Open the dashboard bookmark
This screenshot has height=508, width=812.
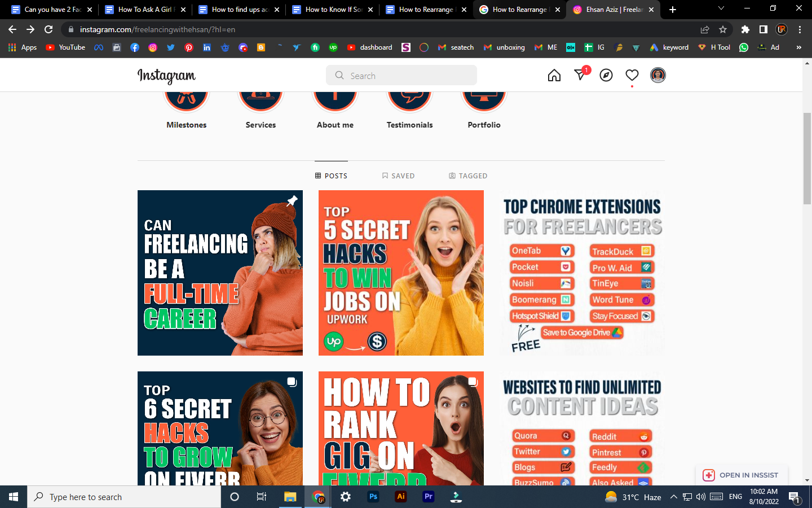pos(370,47)
